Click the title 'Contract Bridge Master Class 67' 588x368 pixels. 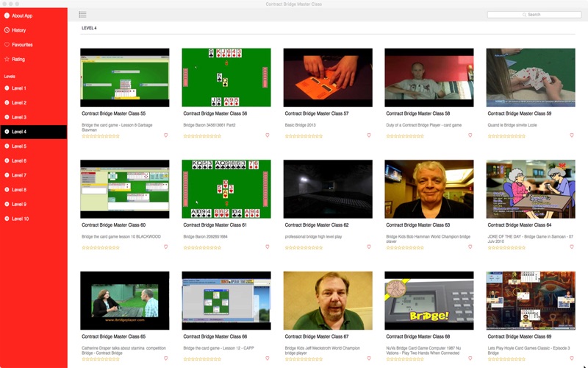(x=317, y=336)
